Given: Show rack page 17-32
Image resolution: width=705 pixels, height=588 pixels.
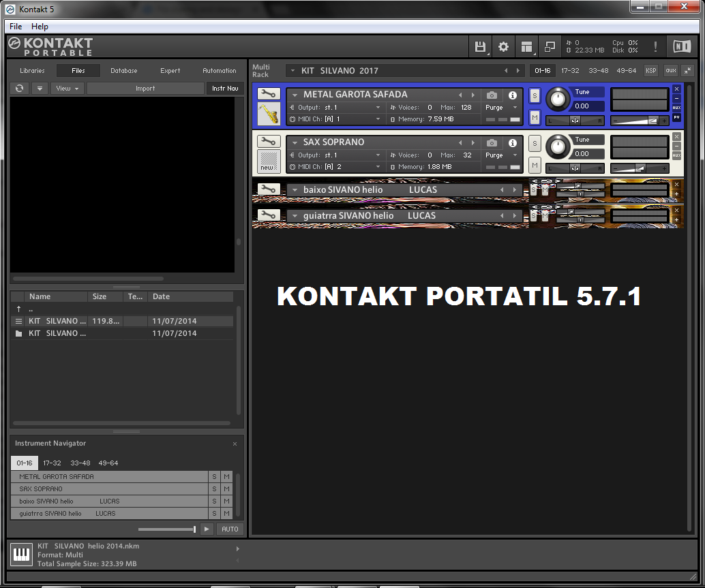Looking at the screenshot, I should (x=570, y=71).
